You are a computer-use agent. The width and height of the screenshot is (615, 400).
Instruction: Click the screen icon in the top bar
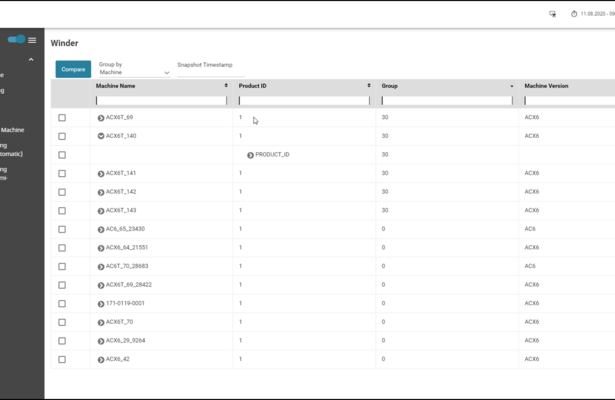[x=552, y=14]
